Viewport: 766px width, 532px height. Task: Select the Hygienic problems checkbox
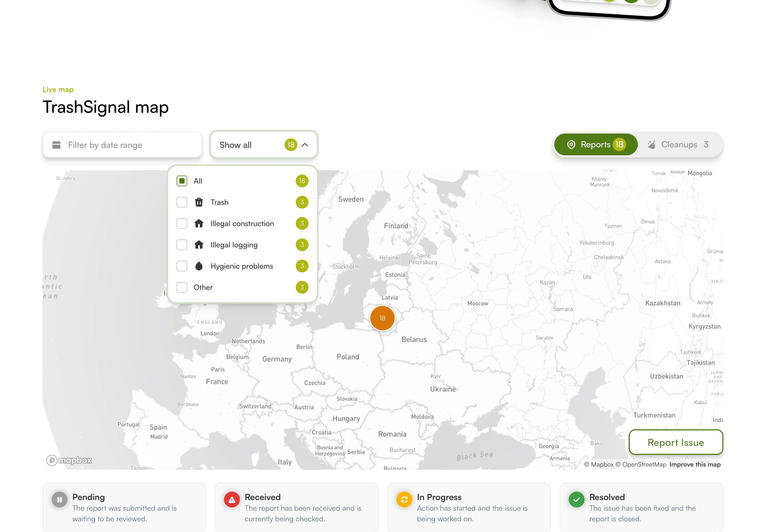click(x=182, y=266)
